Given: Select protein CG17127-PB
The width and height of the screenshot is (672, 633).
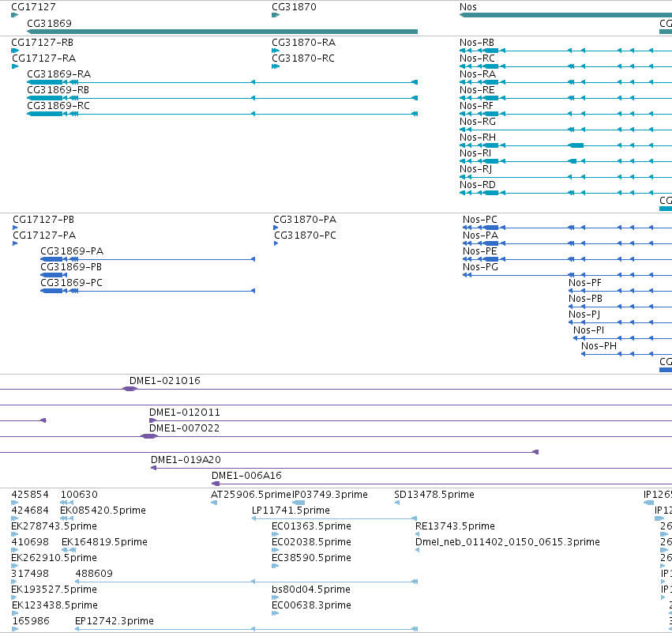Looking at the screenshot, I should click(43, 220).
